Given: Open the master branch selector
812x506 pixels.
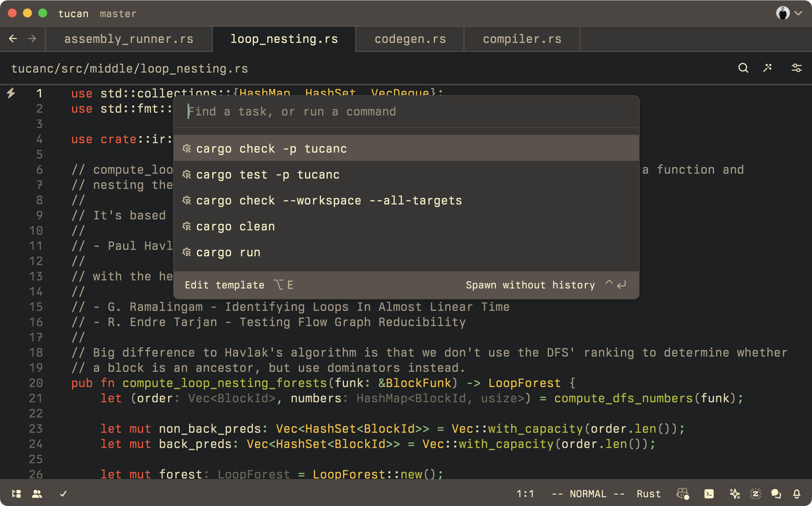Looking at the screenshot, I should point(118,13).
